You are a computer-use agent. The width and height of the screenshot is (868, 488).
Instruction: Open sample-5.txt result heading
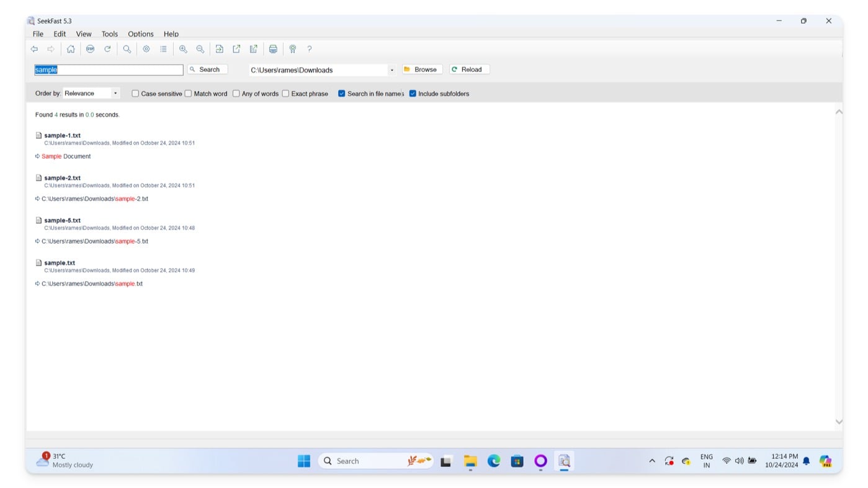62,220
